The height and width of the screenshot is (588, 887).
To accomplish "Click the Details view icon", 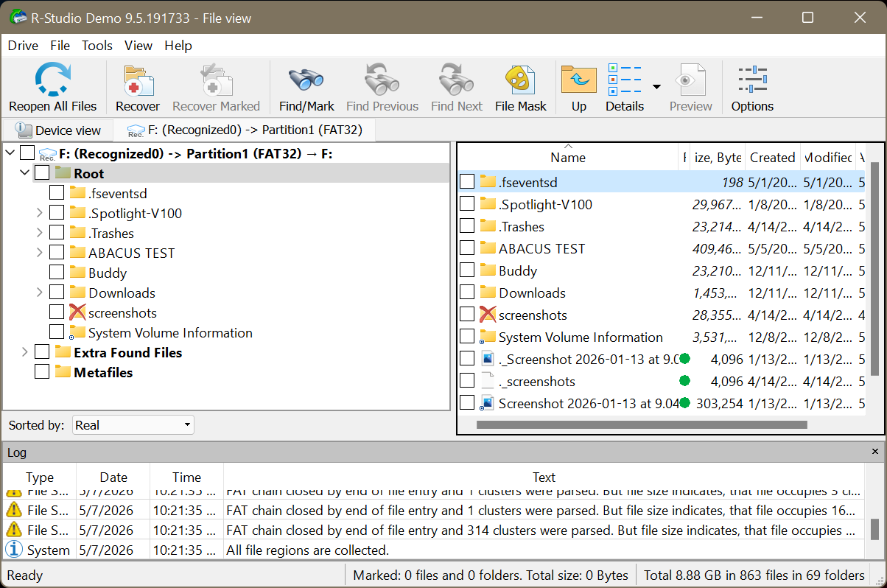I will 624,80.
